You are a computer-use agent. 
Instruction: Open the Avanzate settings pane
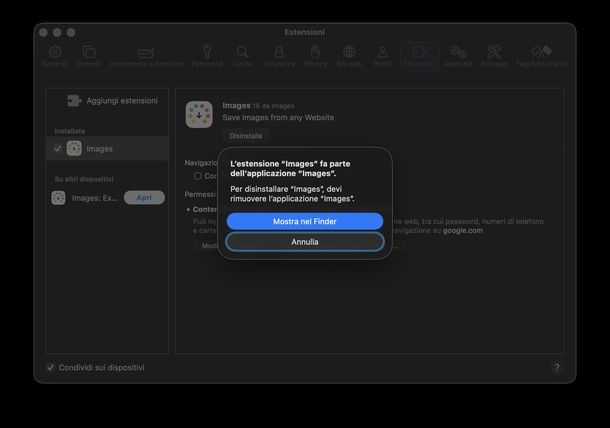coord(458,56)
